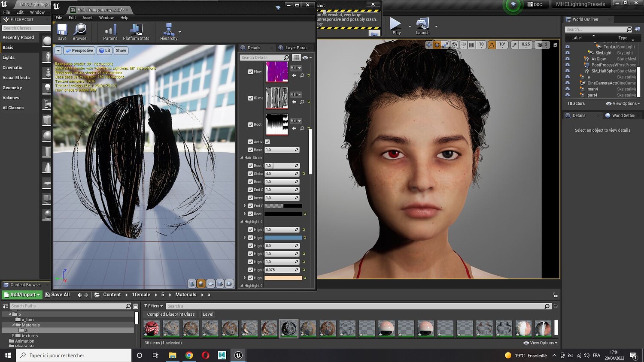Select plane preview mesh in material preview
The image size is (644, 362).
pos(210,284)
